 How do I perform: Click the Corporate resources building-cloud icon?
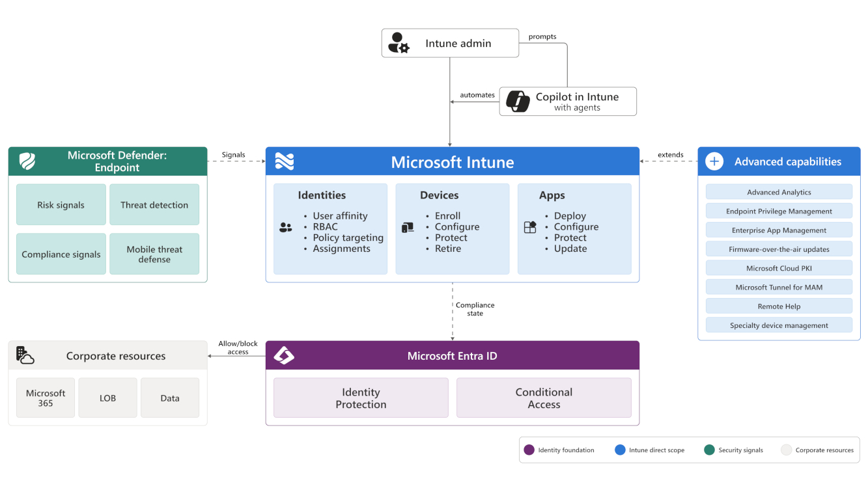[x=25, y=355]
